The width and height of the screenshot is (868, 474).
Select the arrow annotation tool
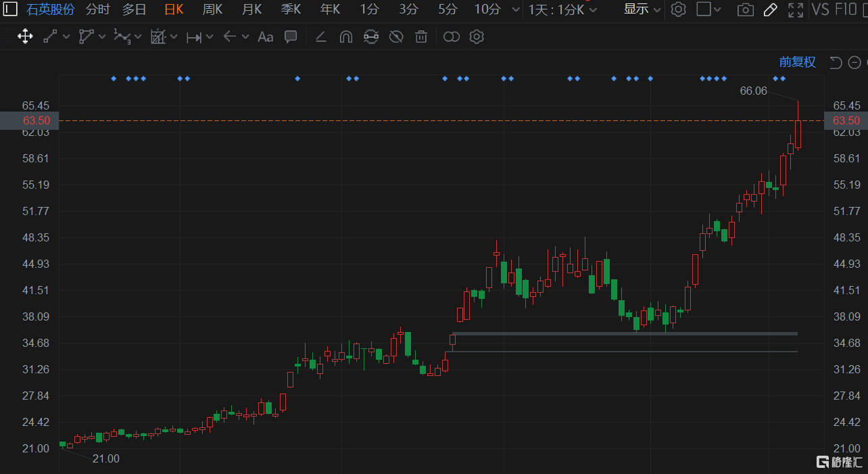click(229, 37)
